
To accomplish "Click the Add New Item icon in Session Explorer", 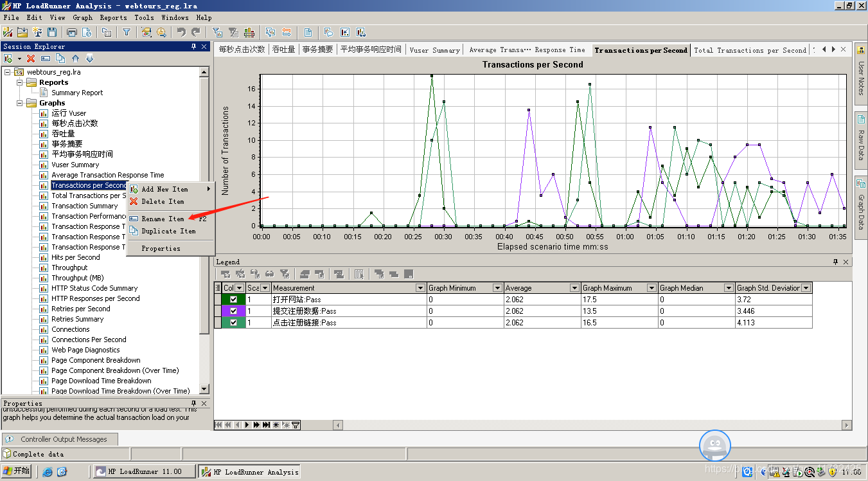I will (9, 59).
